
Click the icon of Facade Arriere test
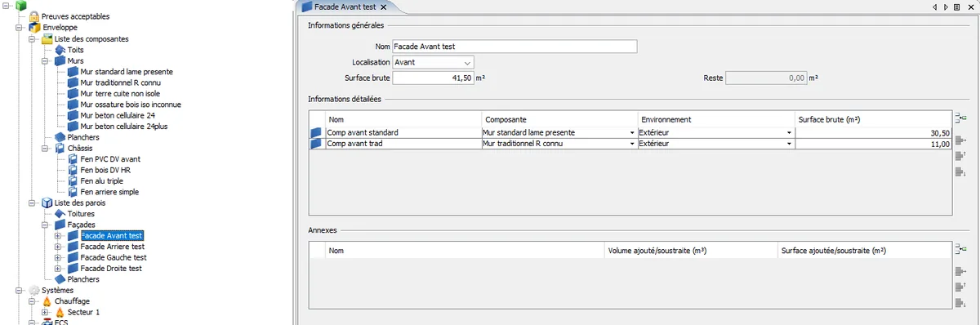73,246
